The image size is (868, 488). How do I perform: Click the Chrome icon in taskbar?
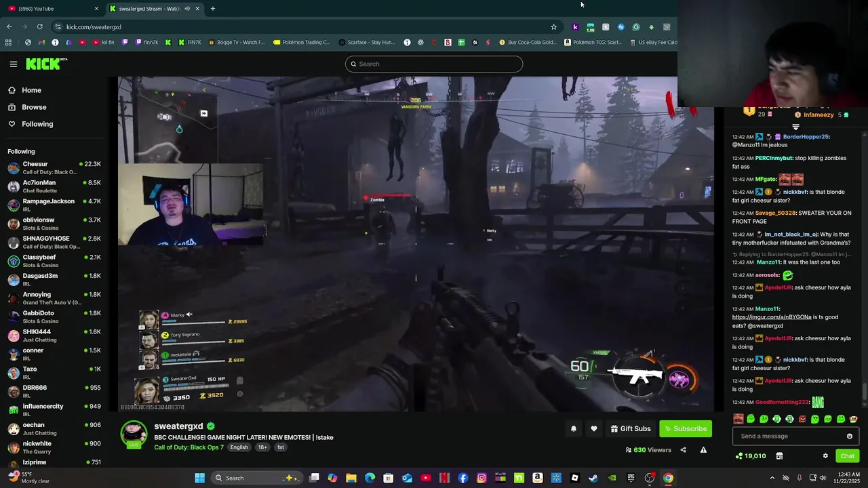pos(668,478)
